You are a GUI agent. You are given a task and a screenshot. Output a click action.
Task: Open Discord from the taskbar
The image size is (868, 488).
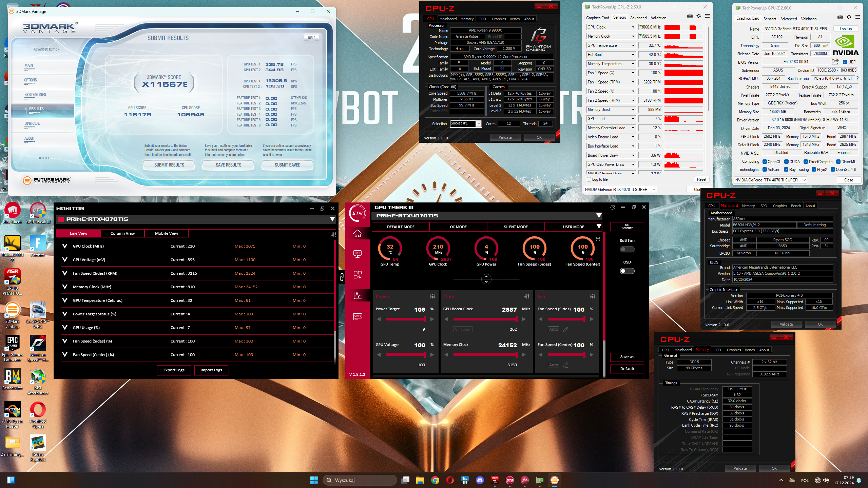[x=480, y=480]
